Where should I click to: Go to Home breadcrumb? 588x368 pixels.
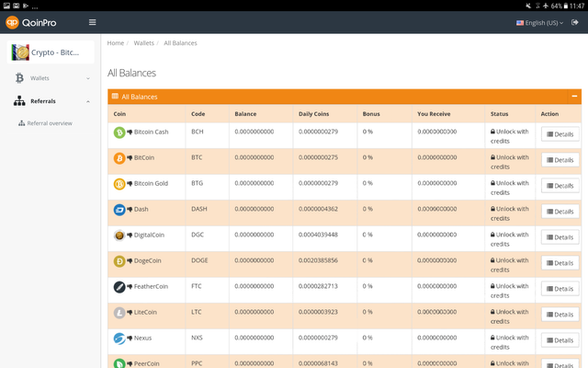pyautogui.click(x=116, y=43)
